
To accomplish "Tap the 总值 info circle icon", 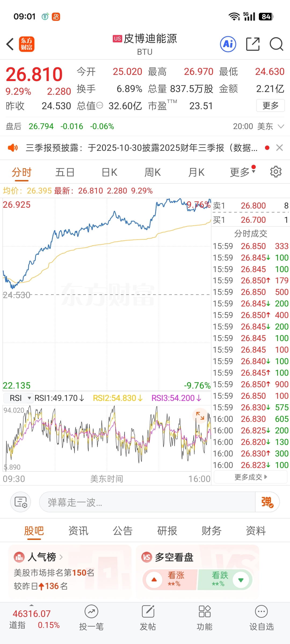I will tap(100, 105).
